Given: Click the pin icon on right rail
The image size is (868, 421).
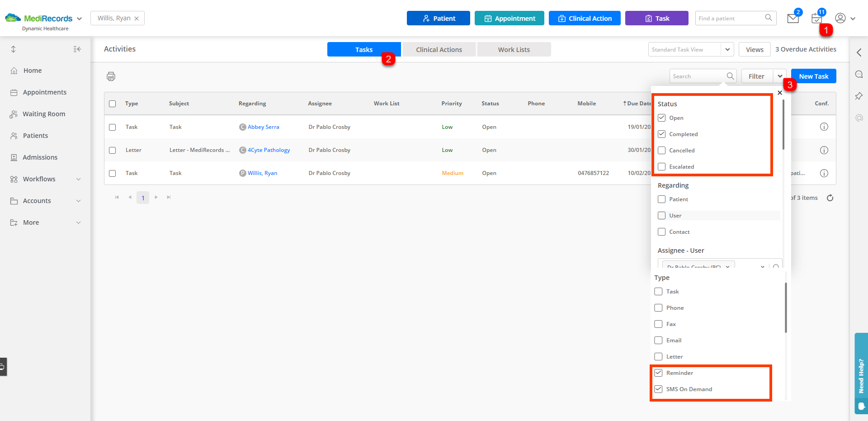Looking at the screenshot, I should click(859, 96).
